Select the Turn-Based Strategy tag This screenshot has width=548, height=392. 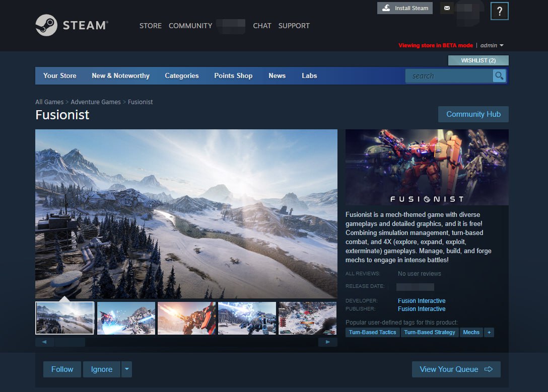430,332
